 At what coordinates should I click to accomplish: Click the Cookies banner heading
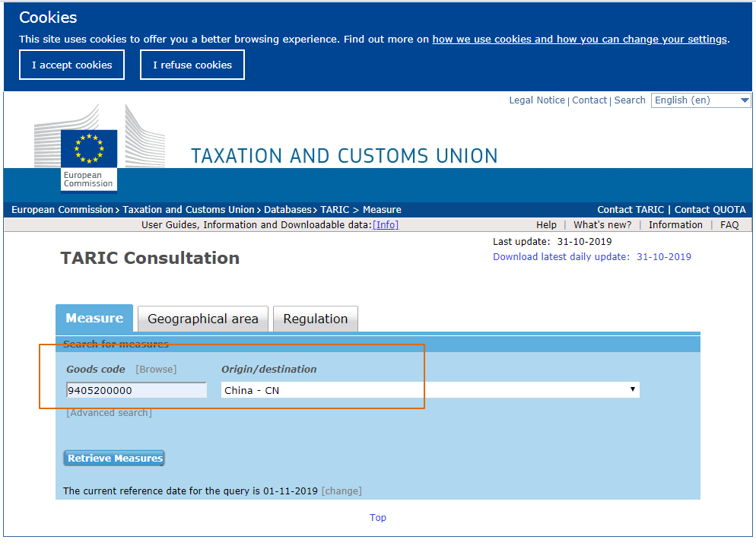[48, 17]
